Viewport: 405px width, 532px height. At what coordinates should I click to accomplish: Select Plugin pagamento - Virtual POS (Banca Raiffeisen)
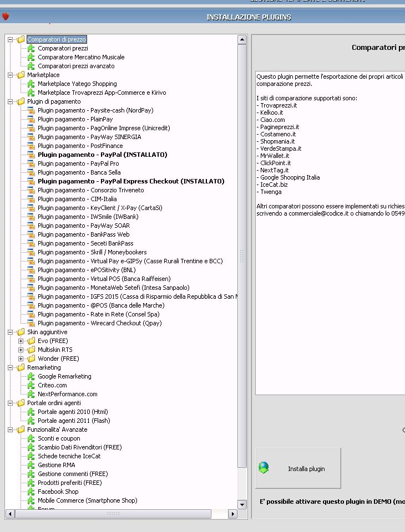tap(104, 279)
